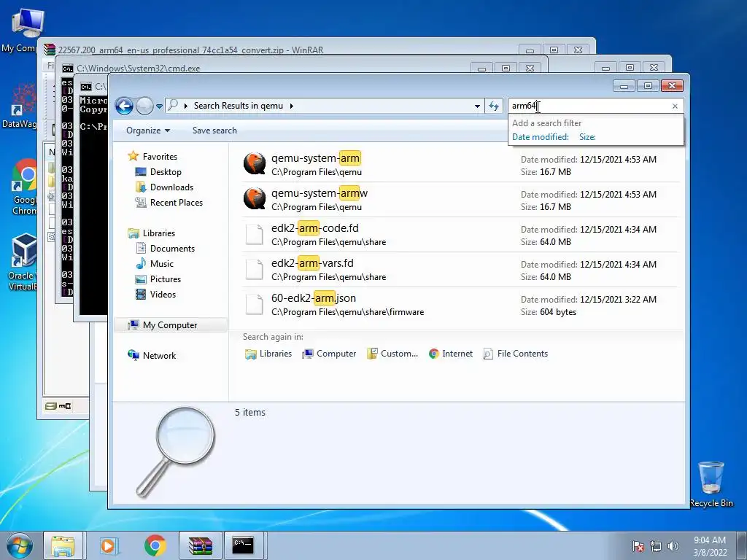Image resolution: width=747 pixels, height=560 pixels.
Task: Switch to cmd.exe in the taskbar
Action: tap(243, 545)
